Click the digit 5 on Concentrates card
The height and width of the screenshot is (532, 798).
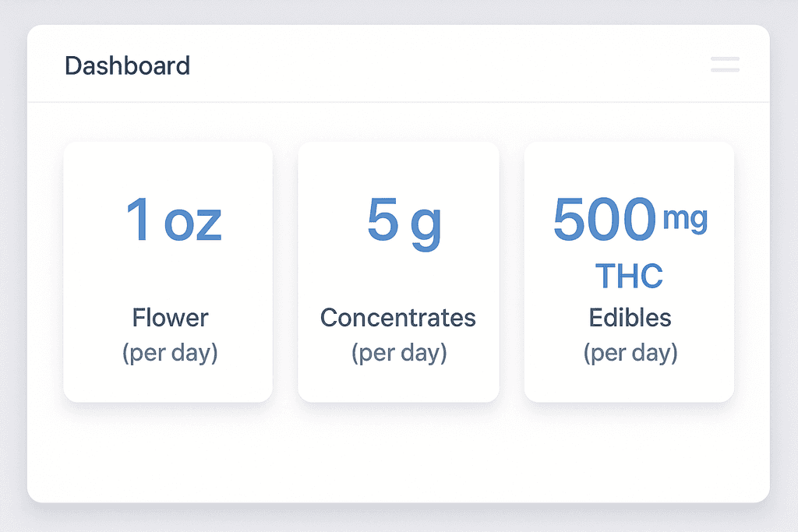pyautogui.click(x=383, y=220)
